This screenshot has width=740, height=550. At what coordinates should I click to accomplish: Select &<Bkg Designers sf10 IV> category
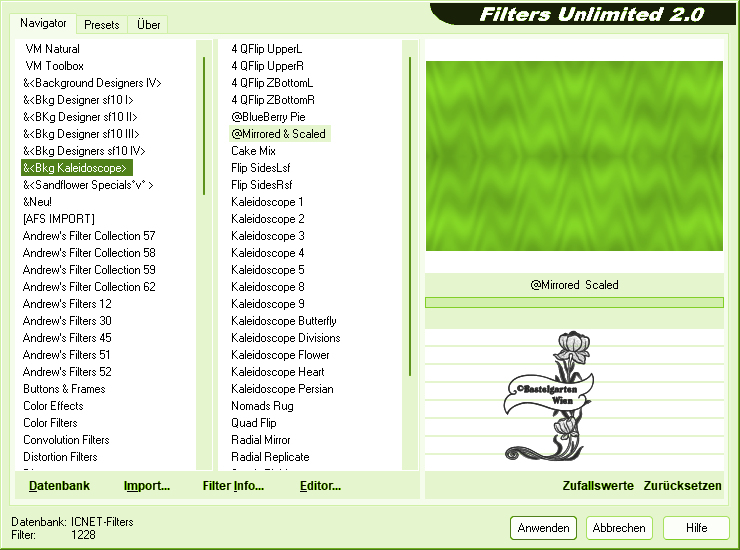click(84, 151)
